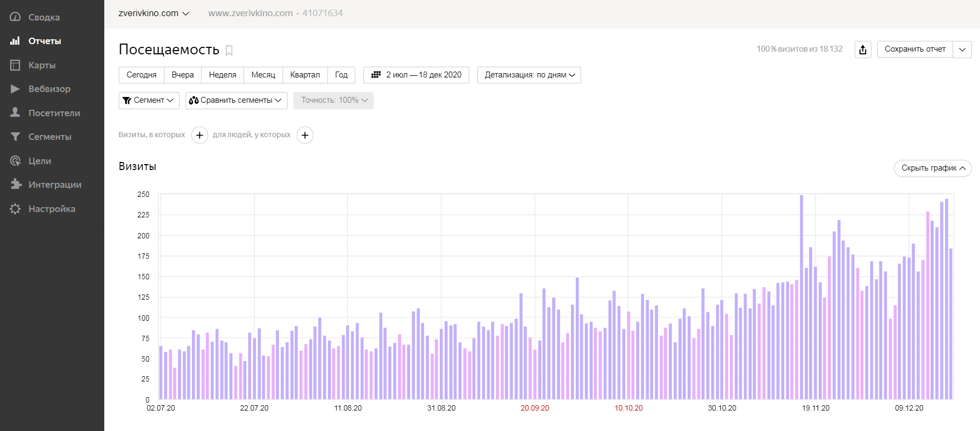Open Интеграции puzzle icon
The width and height of the screenshot is (980, 431).
point(15,185)
